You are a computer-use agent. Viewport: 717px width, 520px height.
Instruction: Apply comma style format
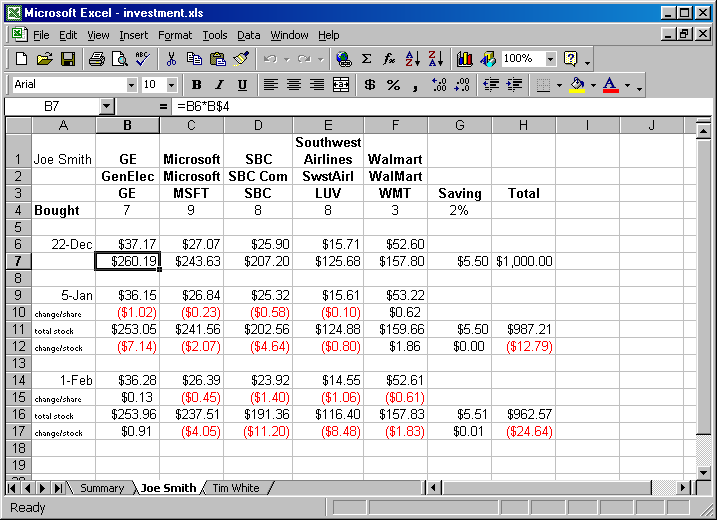415,85
